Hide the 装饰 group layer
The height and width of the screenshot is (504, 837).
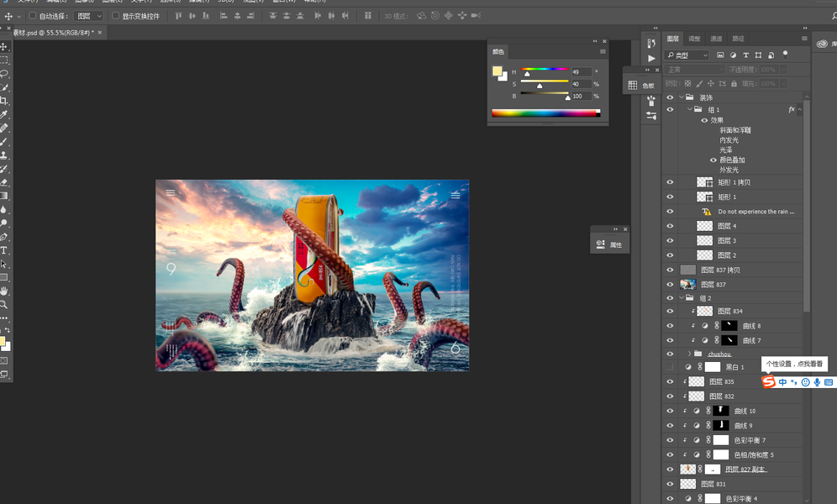670,97
